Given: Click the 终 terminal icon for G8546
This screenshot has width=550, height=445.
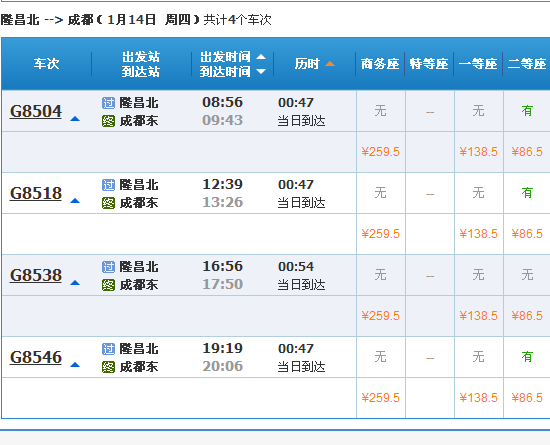Looking at the screenshot, I should pos(108,368).
